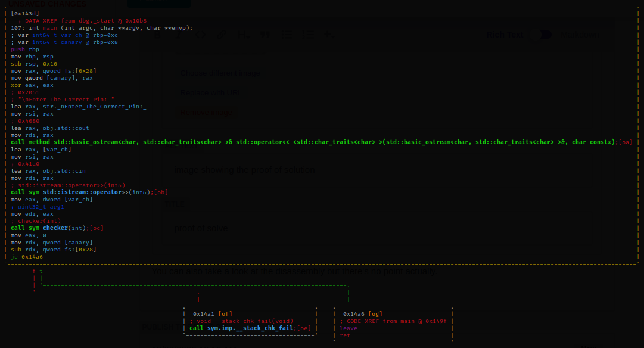Follow the je 0x14a6 jump target
Image resolution: width=644 pixels, height=348 pixels.
pyautogui.click(x=27, y=257)
